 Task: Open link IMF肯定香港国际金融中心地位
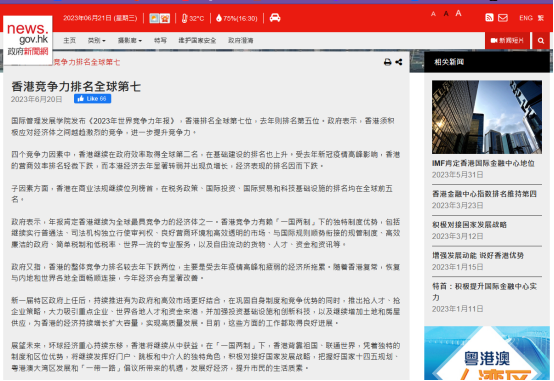click(483, 163)
